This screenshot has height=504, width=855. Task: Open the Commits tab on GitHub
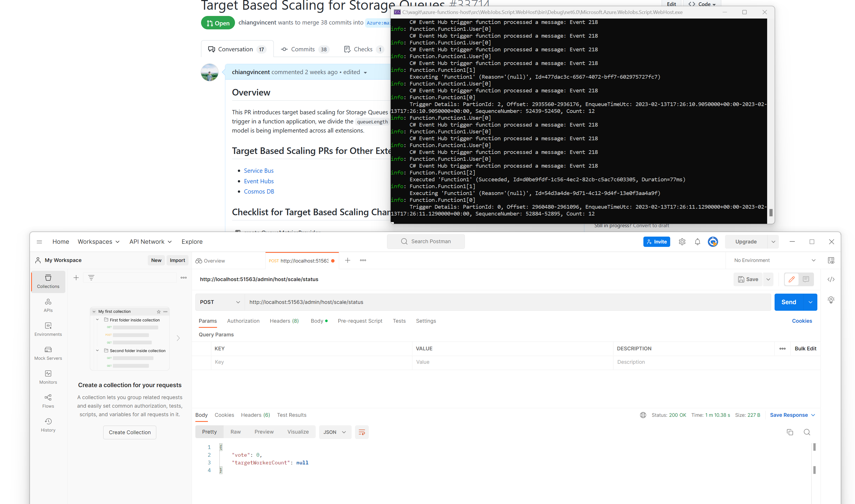302,49
